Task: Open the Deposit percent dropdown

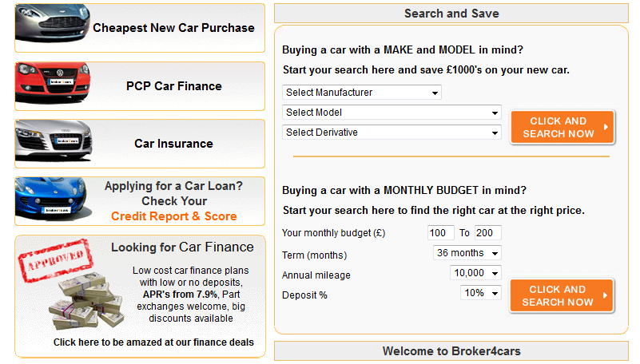Action: tap(481, 293)
